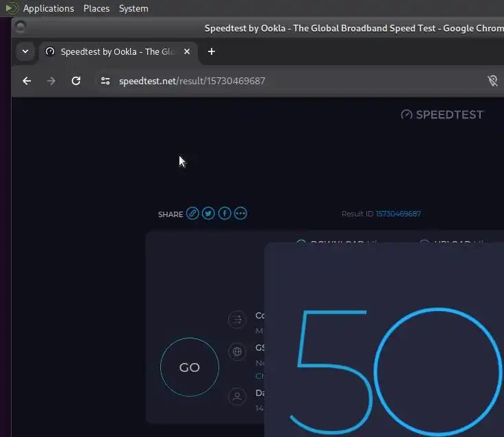Click the browser back arrow
Image resolution: width=504 pixels, height=437 pixels.
(x=27, y=81)
